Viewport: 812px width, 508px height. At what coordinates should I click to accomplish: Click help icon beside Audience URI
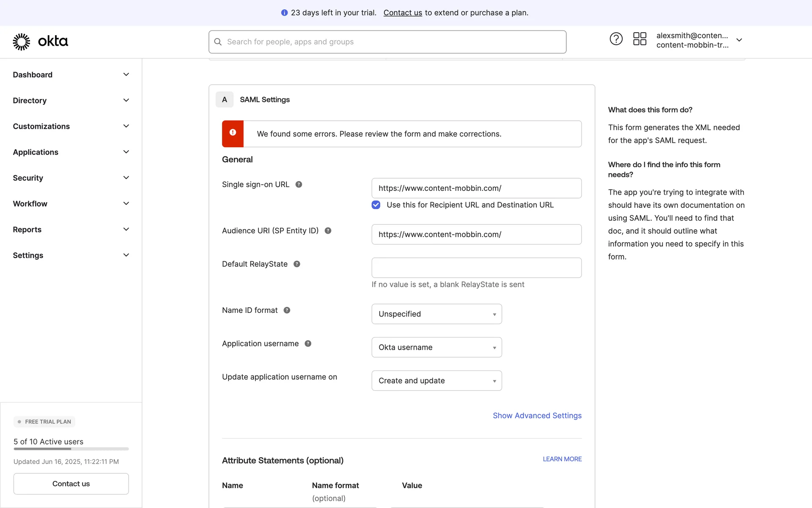coord(328,231)
